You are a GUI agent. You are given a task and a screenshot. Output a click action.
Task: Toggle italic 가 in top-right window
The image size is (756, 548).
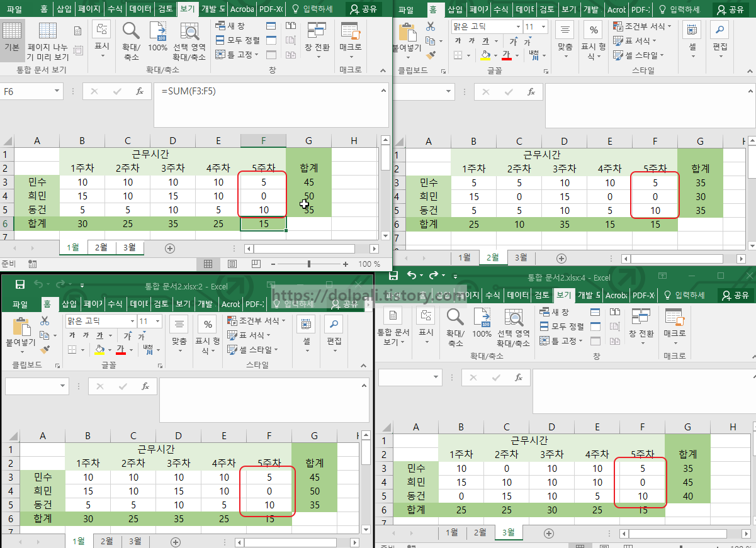(471, 41)
